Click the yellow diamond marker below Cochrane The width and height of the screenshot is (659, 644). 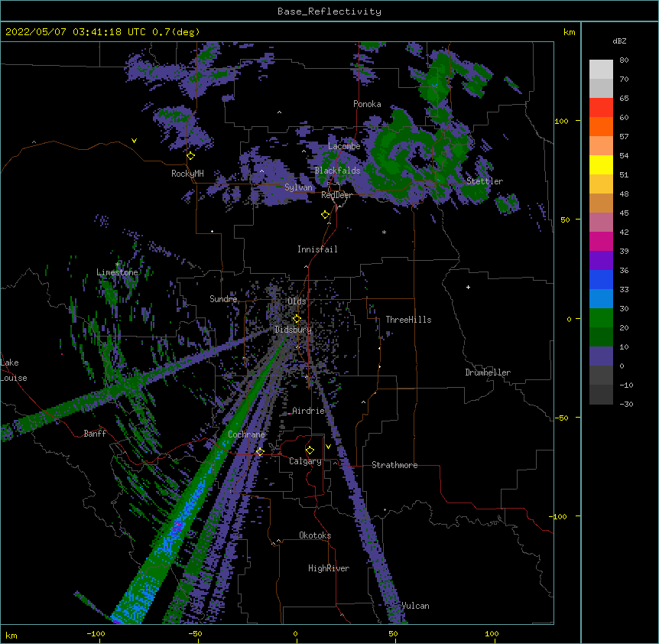tap(260, 452)
